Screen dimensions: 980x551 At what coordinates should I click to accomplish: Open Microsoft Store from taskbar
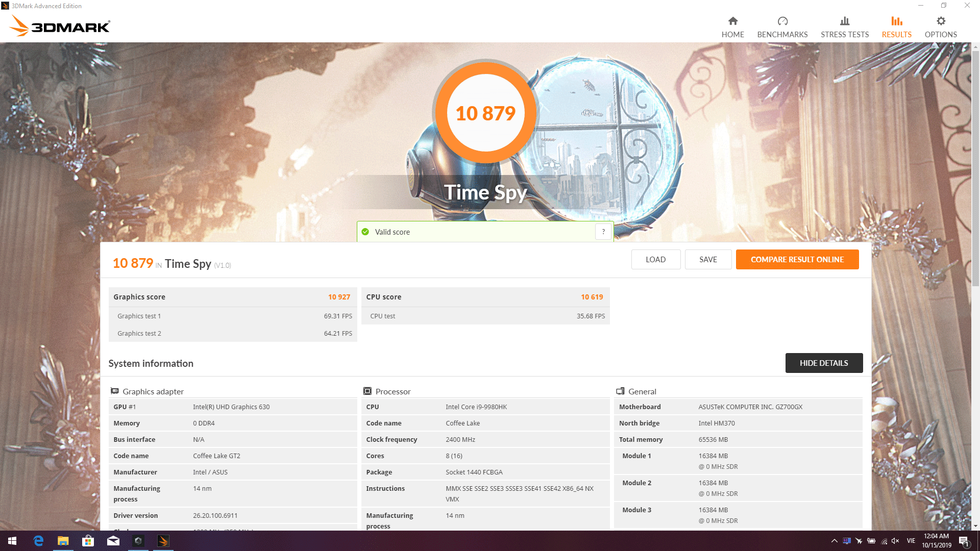[88, 541]
